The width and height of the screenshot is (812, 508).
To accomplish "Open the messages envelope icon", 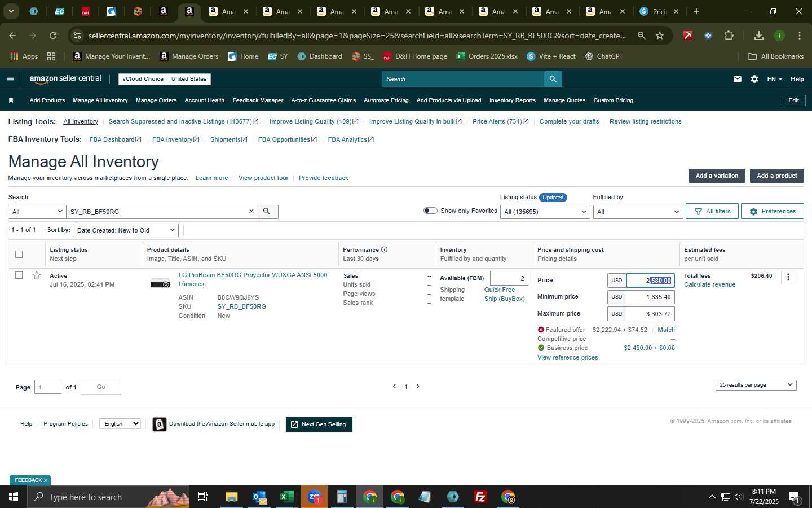I will pos(738,79).
